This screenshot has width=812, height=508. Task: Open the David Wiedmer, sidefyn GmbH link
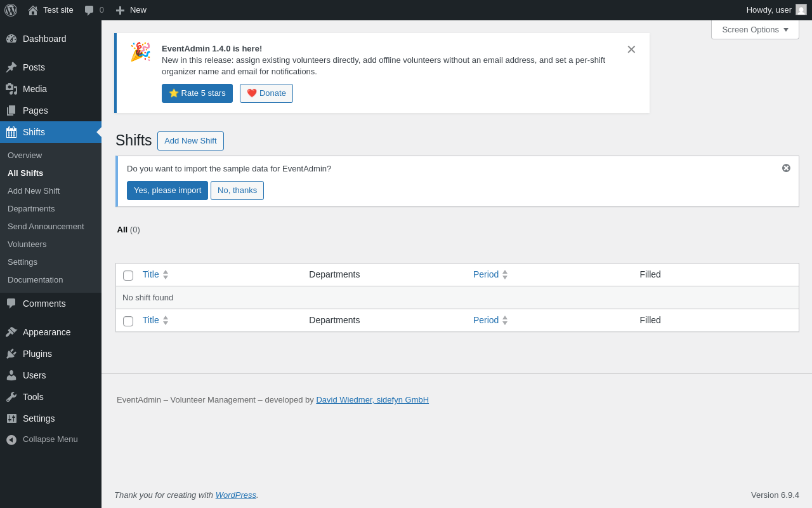[x=372, y=399]
